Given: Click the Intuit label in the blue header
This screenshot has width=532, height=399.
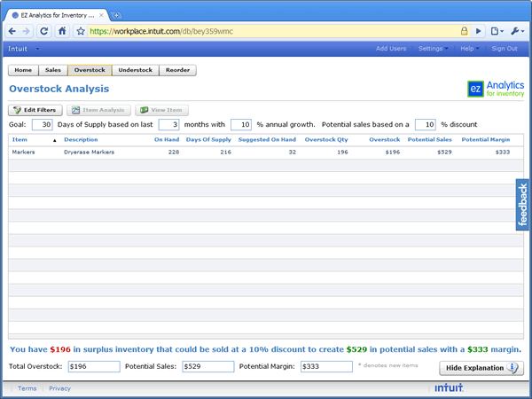Looking at the screenshot, I should tap(18, 49).
